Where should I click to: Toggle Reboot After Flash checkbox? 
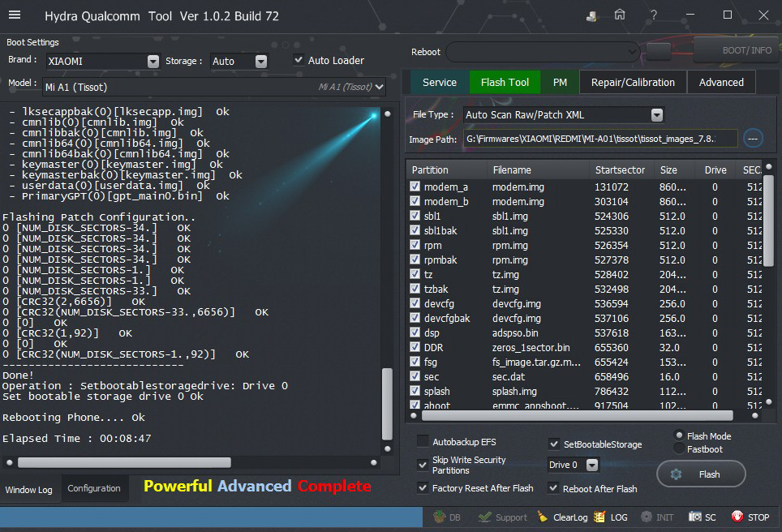[553, 487]
